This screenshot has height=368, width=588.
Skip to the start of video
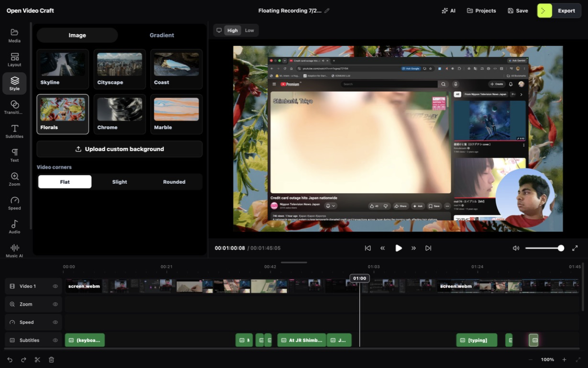pos(367,248)
